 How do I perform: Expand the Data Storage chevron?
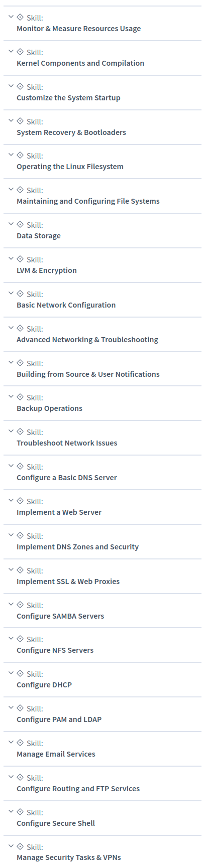(11, 224)
